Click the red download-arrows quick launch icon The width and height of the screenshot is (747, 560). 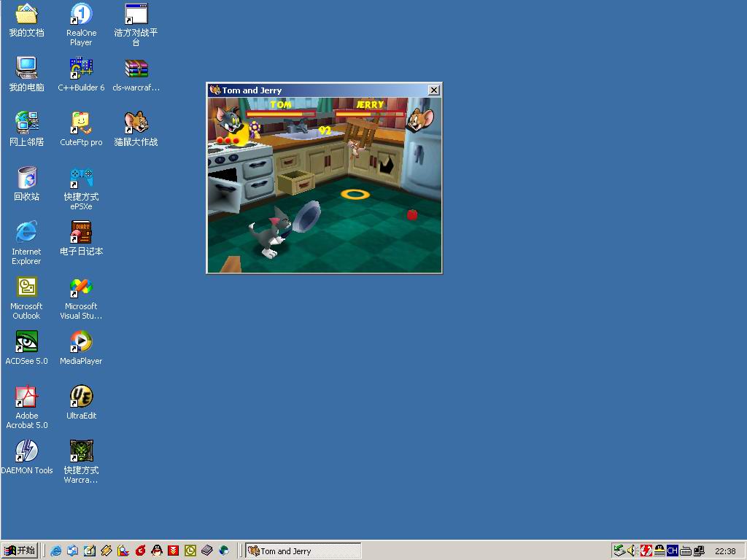174,551
